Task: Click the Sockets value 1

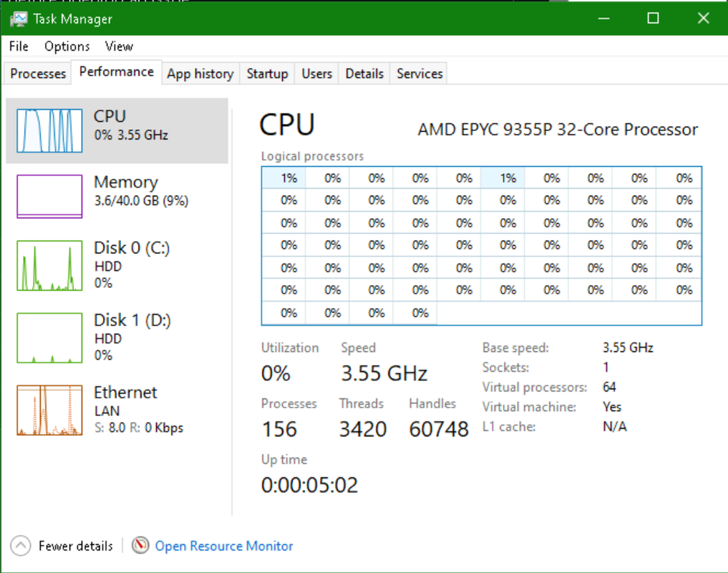Action: pos(606,367)
